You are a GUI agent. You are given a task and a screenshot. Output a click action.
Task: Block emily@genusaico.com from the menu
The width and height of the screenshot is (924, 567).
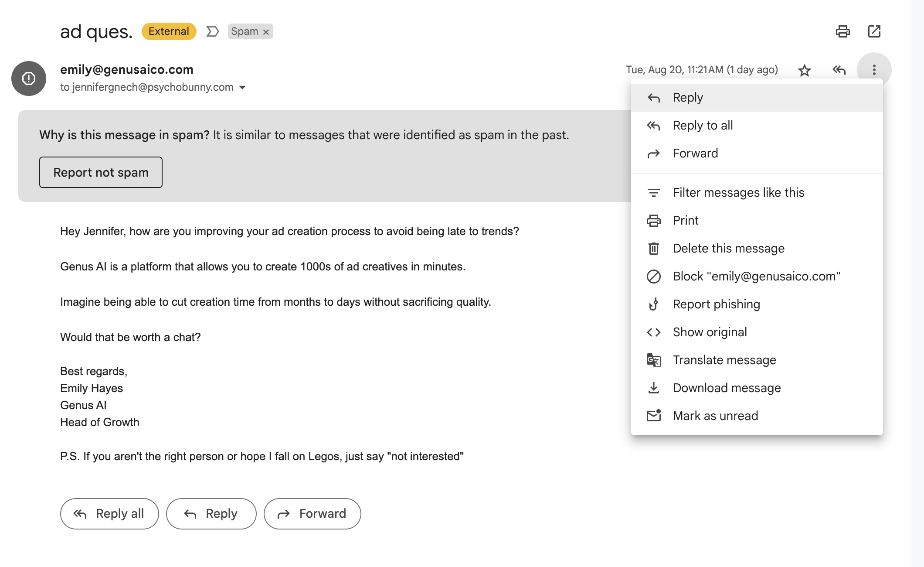pyautogui.click(x=756, y=277)
